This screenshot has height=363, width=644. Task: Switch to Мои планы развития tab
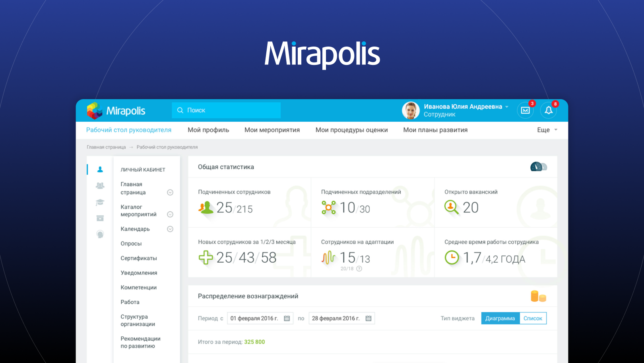pyautogui.click(x=435, y=130)
